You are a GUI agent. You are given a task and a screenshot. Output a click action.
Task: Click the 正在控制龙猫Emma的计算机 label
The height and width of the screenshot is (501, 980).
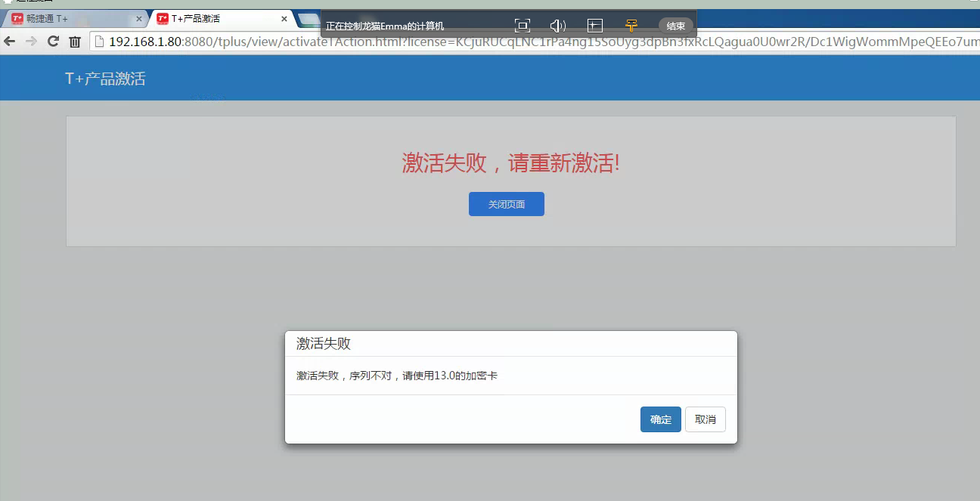(x=385, y=26)
